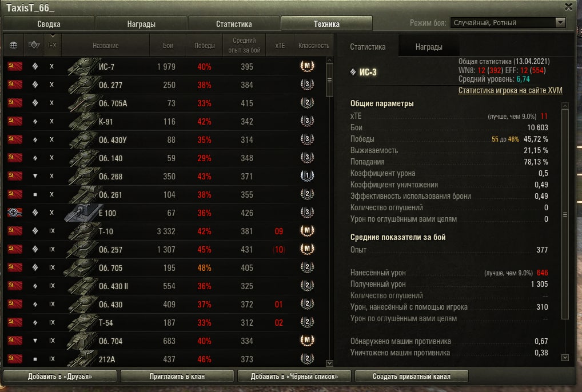Sort vehicles by nation globe icon
Image resolution: width=582 pixels, height=392 pixels.
point(13,45)
